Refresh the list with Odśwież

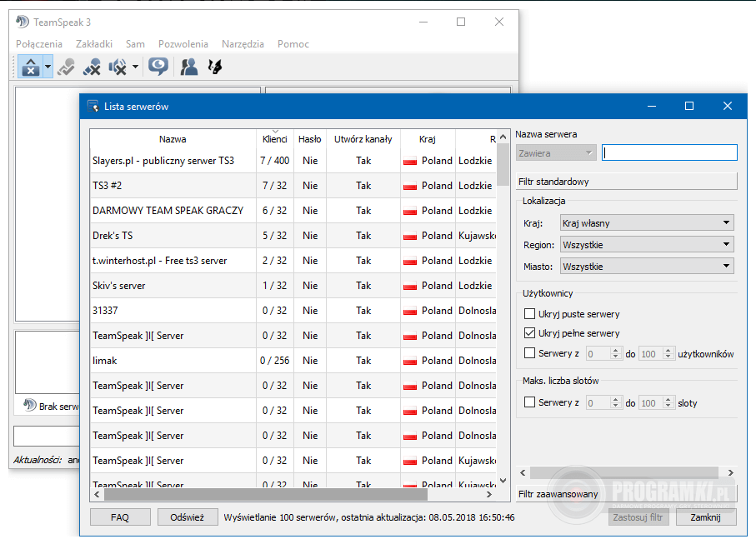click(x=187, y=517)
